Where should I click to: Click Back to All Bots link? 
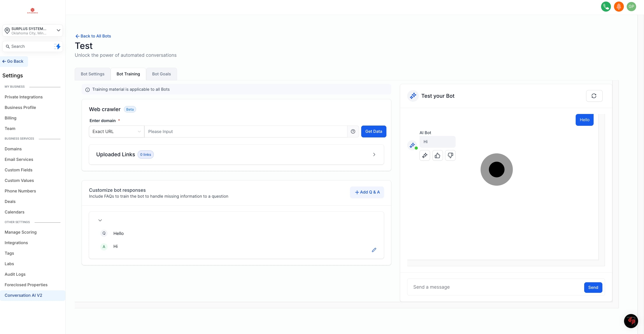[93, 36]
